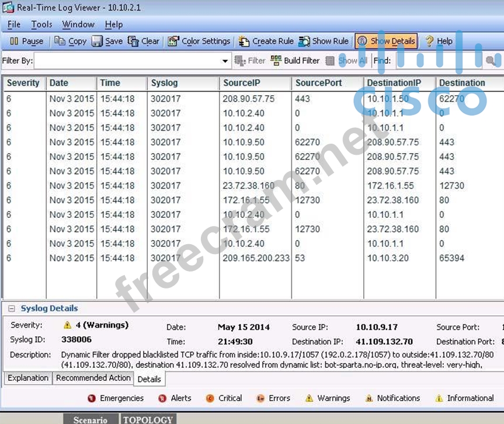
Task: Click Show Rule in toolbar
Action: 324,41
